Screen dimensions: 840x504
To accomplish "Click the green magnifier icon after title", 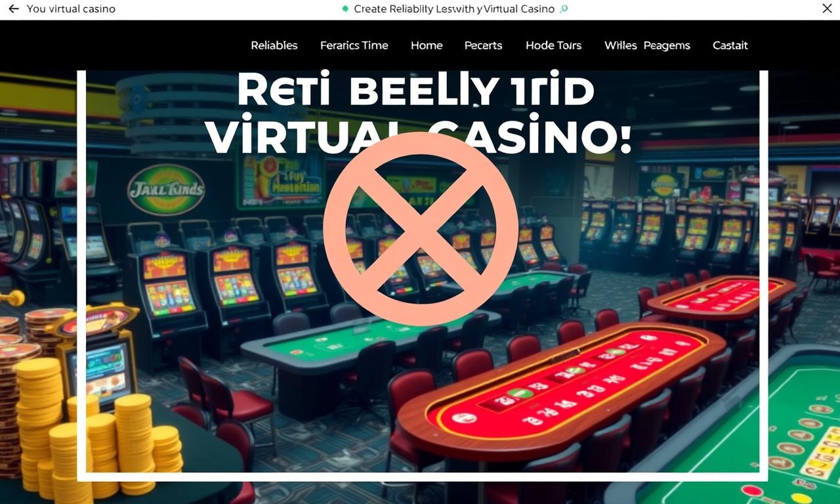I will coord(564,9).
